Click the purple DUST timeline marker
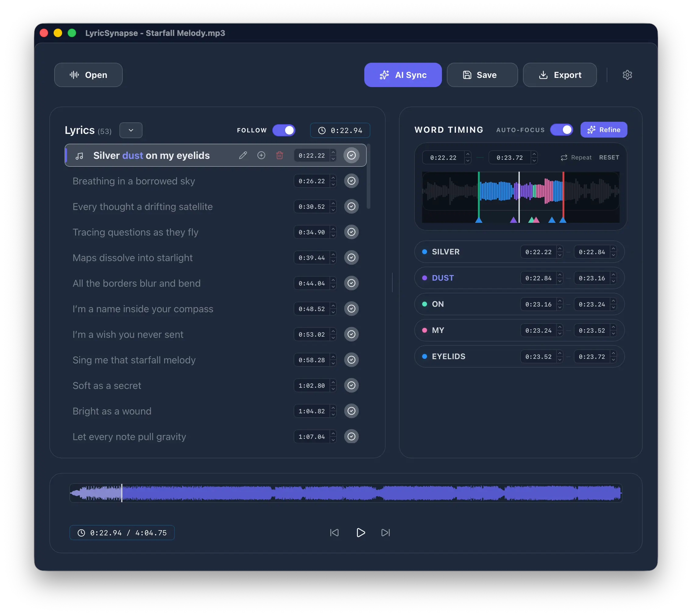 click(514, 220)
